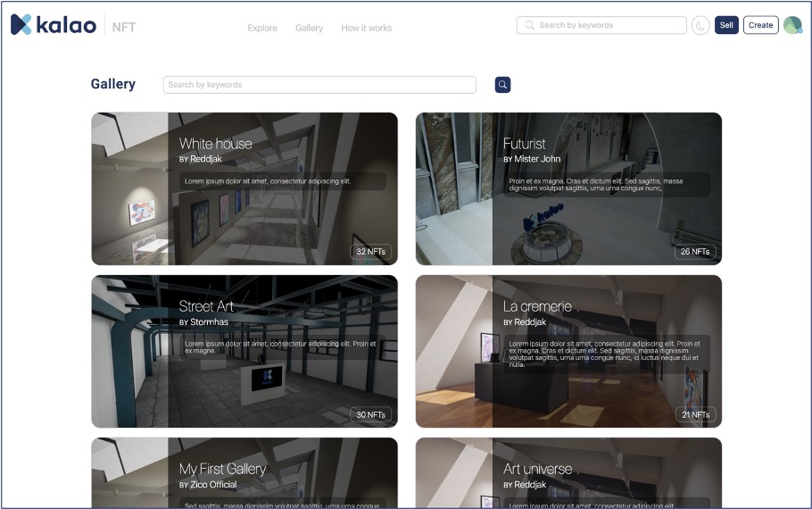Click the Sell button
812x509 pixels.
coord(726,25)
